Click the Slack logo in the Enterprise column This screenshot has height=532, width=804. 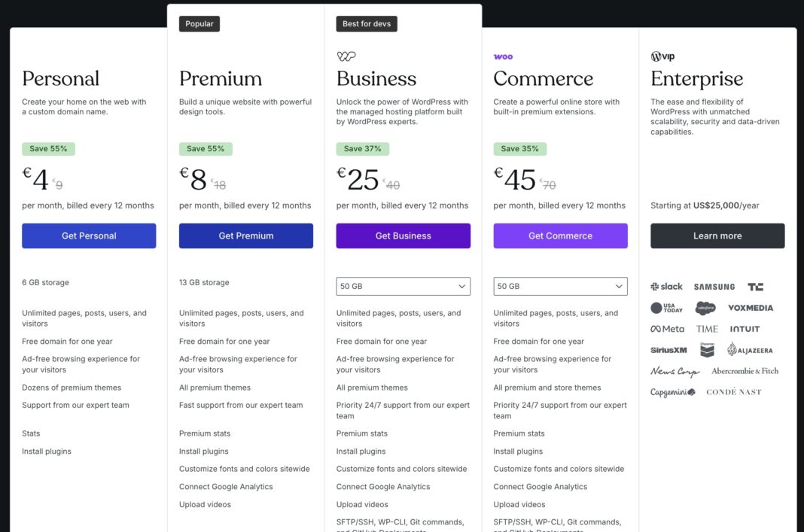665,286
